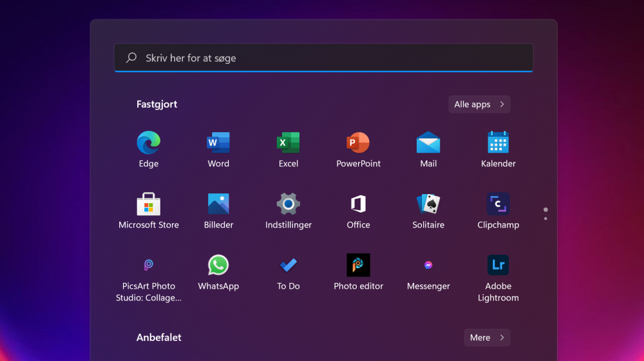This screenshot has width=644, height=361.
Task: Open the Edge browser app
Action: coord(148,143)
